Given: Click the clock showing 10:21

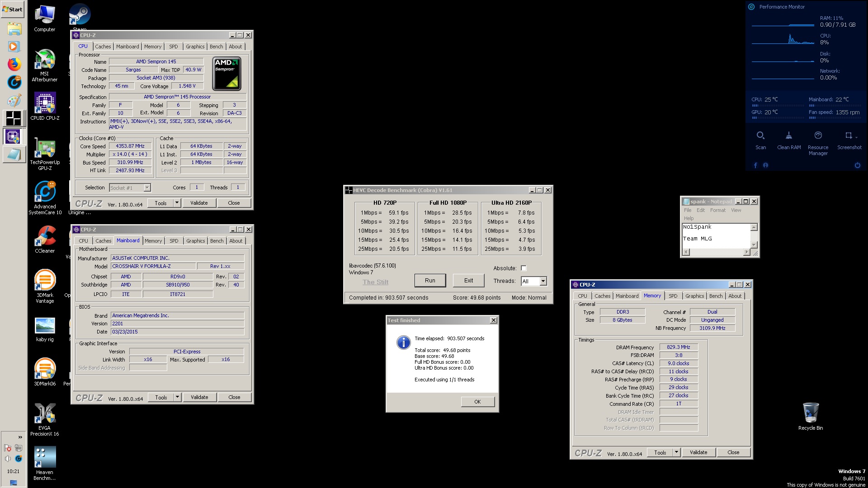Looking at the screenshot, I should coord(13,471).
